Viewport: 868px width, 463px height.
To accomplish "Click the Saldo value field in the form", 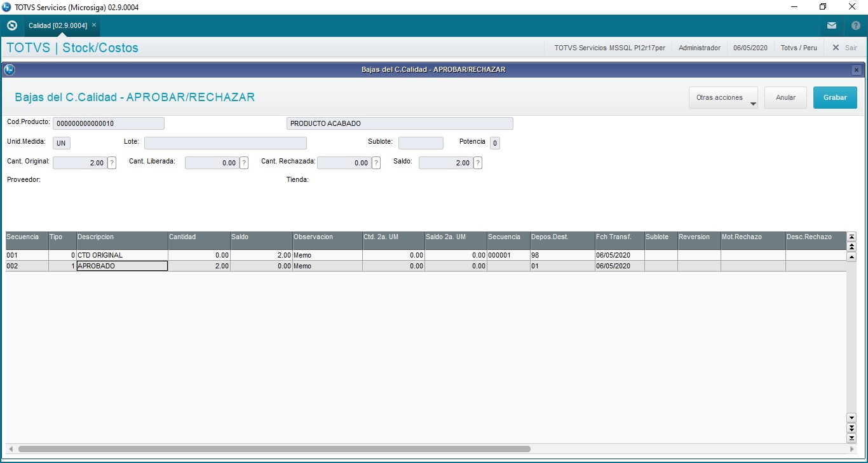I will coord(445,163).
